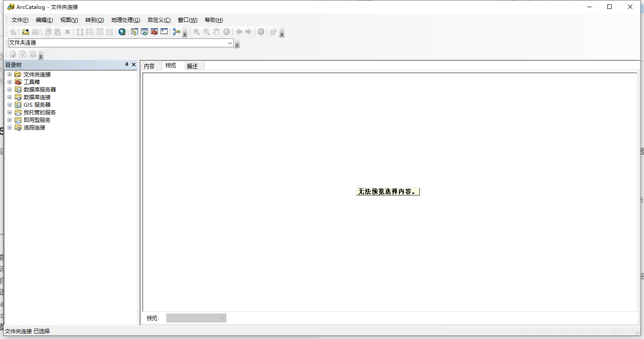The width and height of the screenshot is (644, 339).
Task: Open the 地理处理(G) menu
Action: (126, 20)
